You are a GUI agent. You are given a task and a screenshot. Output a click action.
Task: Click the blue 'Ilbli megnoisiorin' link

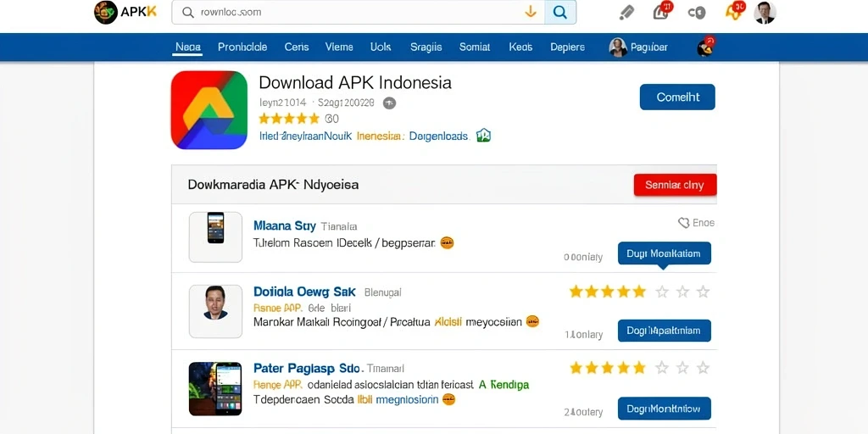tap(398, 399)
